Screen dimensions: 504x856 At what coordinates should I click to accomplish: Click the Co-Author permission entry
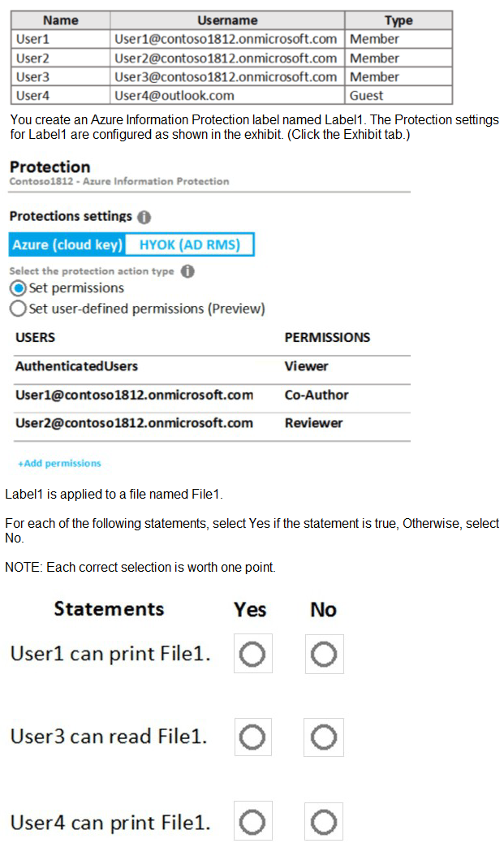pyautogui.click(x=317, y=396)
